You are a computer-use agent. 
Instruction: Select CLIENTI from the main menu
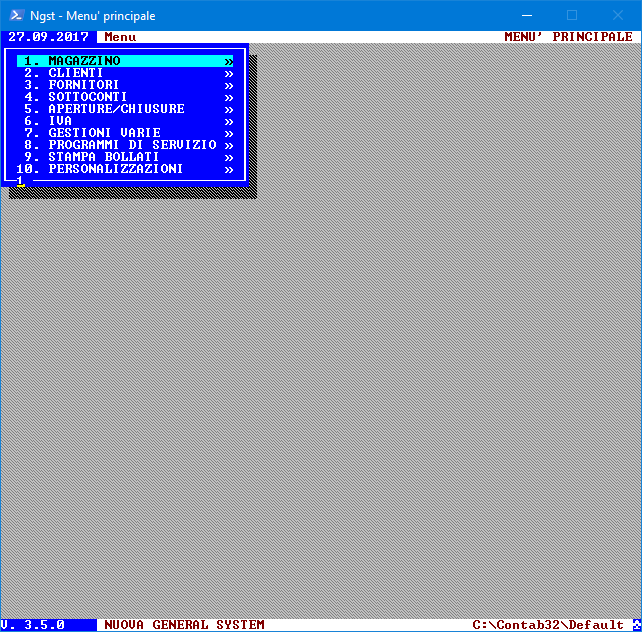pos(76,73)
